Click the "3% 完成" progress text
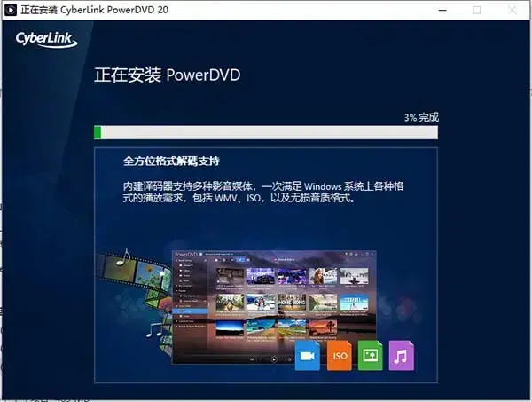The height and width of the screenshot is (402, 532). coord(421,117)
